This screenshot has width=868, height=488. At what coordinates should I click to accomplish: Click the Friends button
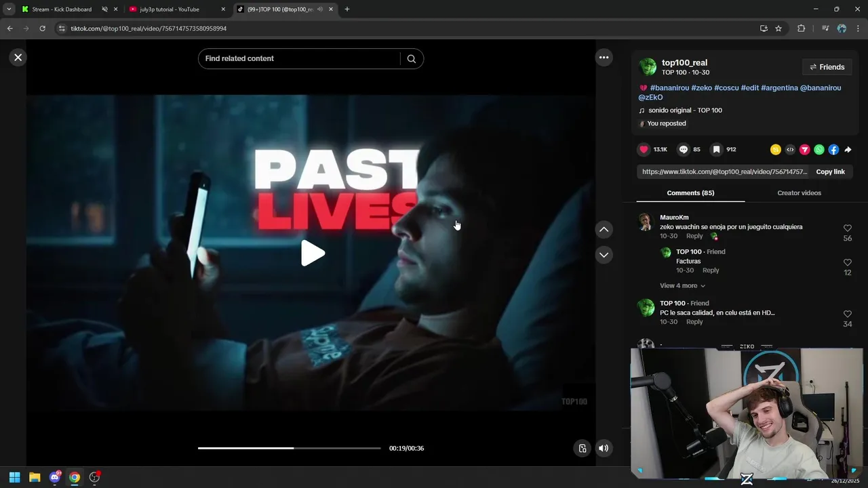click(x=827, y=67)
